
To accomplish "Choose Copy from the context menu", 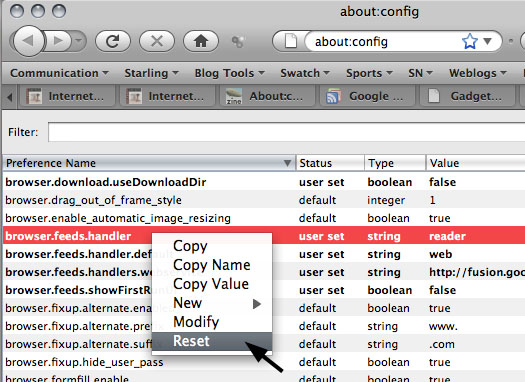I will click(x=212, y=246).
